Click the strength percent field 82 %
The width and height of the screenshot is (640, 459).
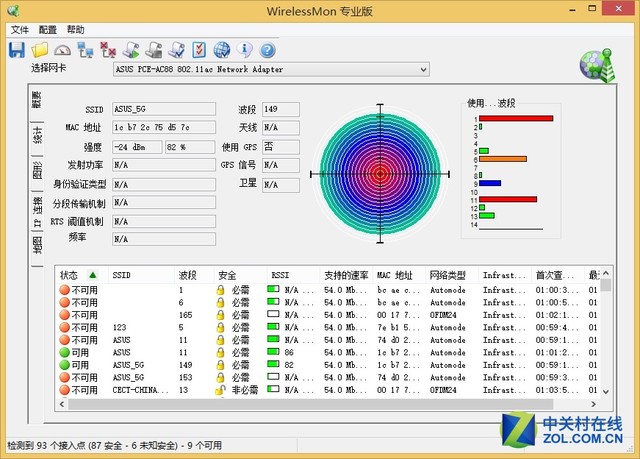click(190, 147)
